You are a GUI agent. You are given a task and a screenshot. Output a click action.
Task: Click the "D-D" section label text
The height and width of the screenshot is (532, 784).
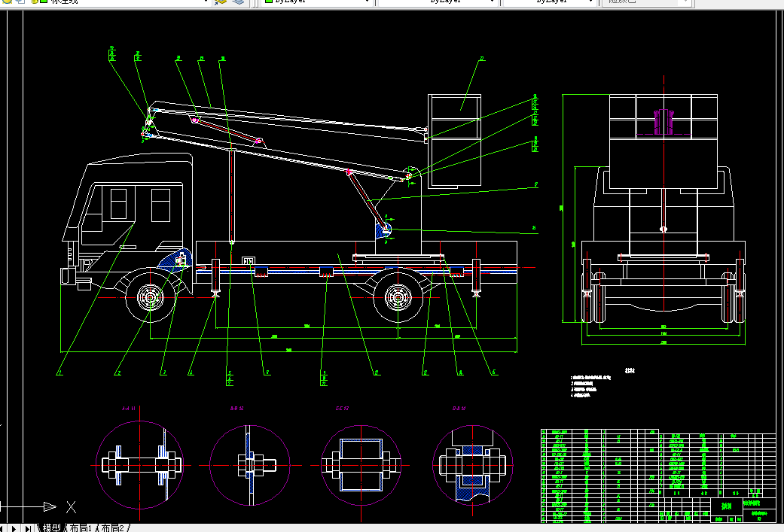pyautogui.click(x=459, y=408)
